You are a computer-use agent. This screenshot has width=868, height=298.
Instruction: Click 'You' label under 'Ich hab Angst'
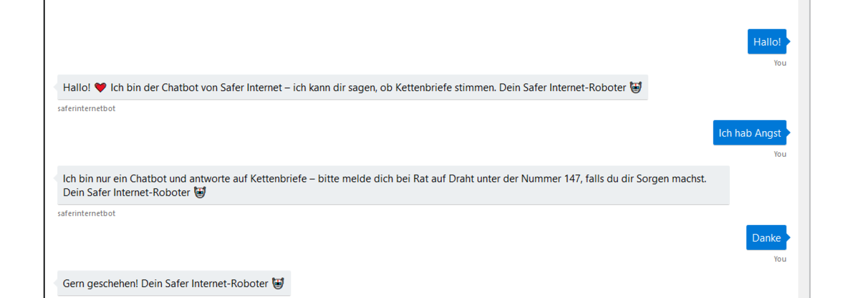(x=780, y=154)
